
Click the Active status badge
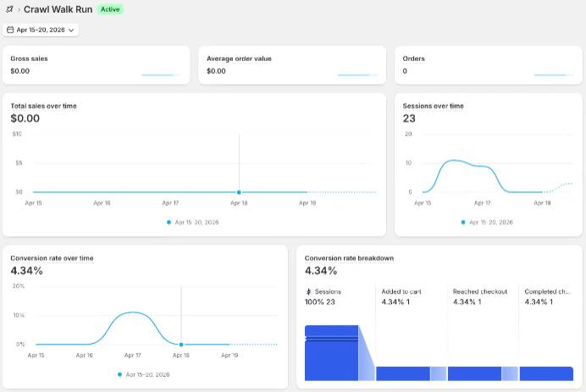point(110,9)
